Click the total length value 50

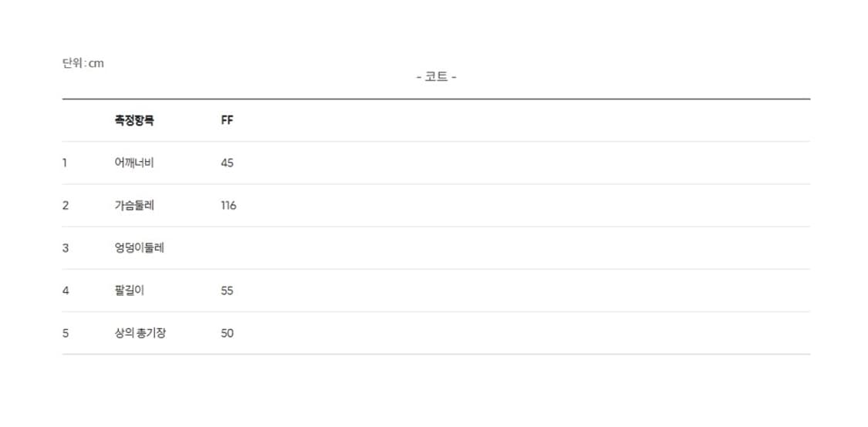point(227,333)
